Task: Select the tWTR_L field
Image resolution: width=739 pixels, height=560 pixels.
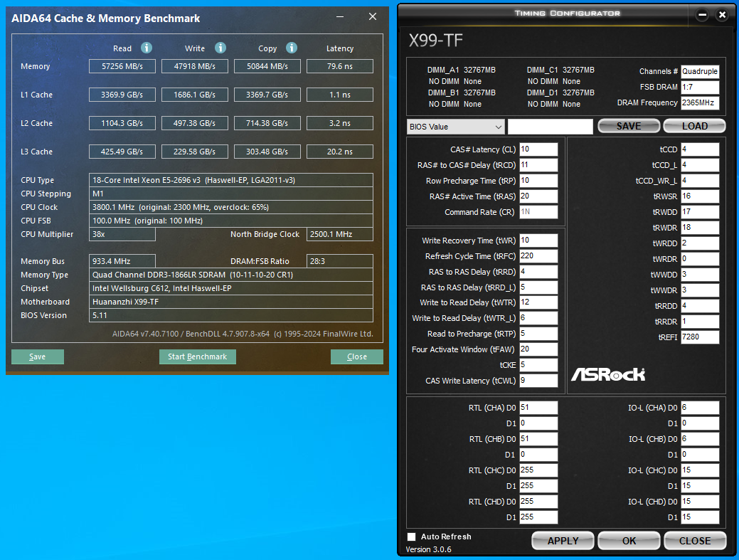Action: [538, 318]
